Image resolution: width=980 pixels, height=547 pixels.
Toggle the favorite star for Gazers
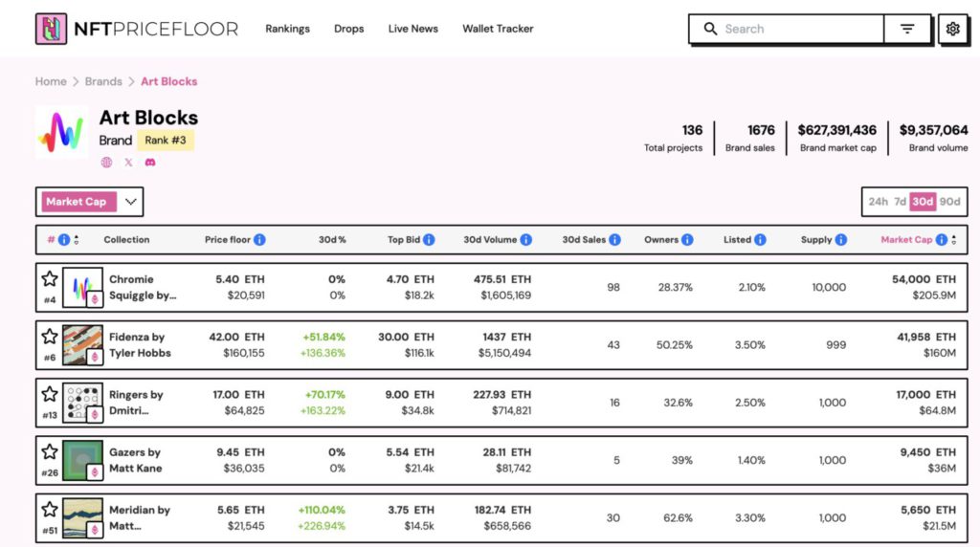50,451
